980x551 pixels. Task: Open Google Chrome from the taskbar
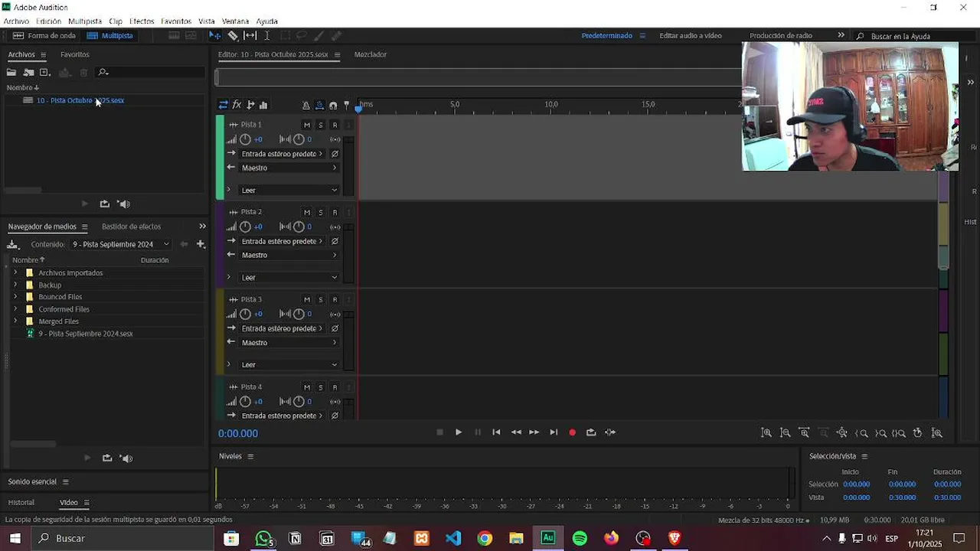[x=485, y=538]
